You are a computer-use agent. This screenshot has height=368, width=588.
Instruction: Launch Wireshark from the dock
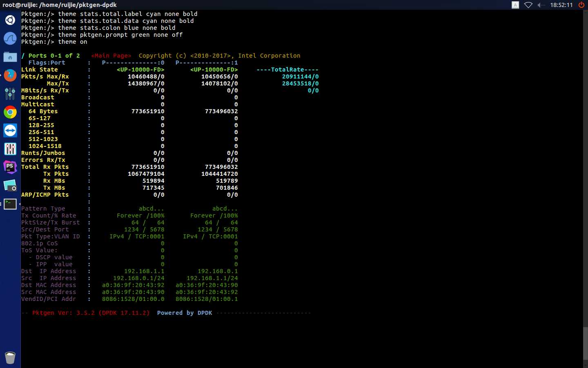click(10, 38)
